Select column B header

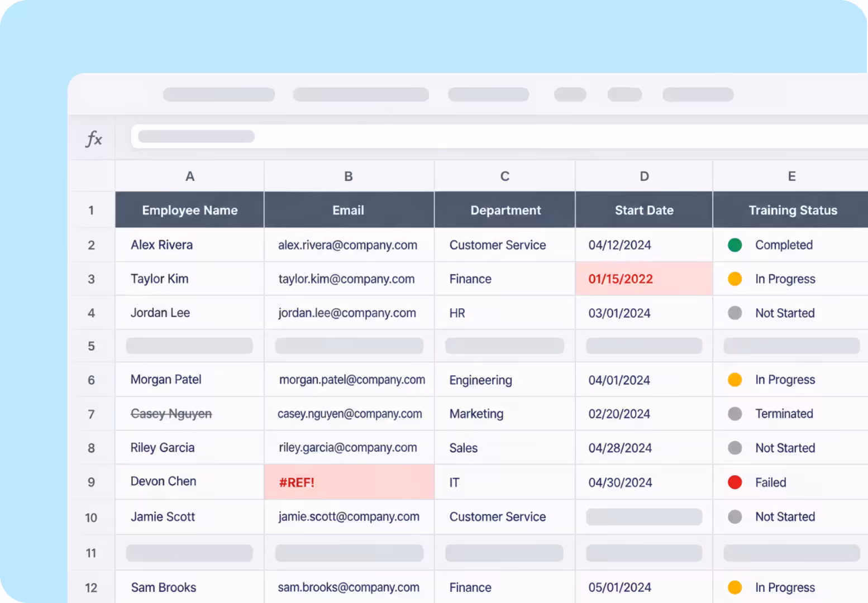click(349, 176)
